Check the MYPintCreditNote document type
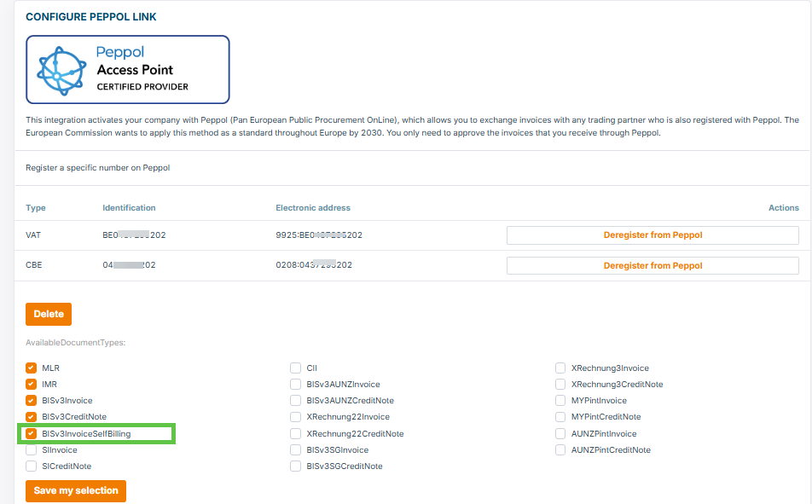 point(560,416)
